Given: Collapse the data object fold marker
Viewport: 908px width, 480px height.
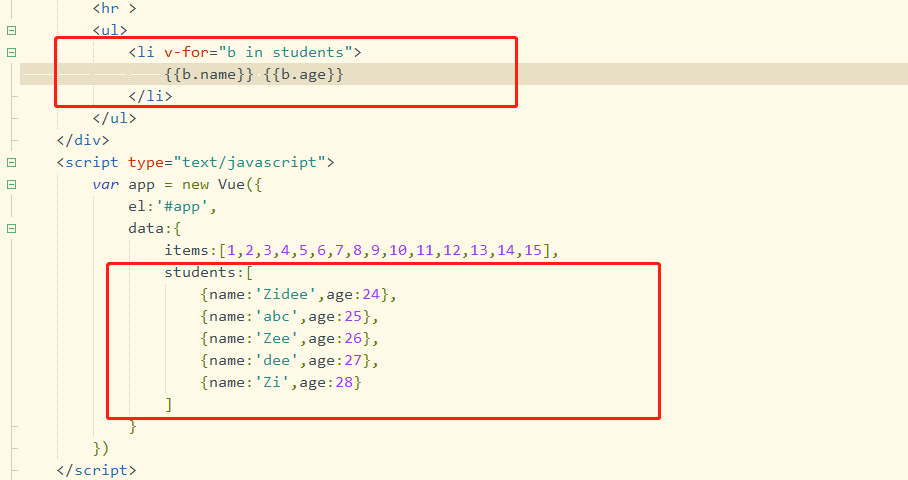Looking at the screenshot, I should (x=11, y=229).
